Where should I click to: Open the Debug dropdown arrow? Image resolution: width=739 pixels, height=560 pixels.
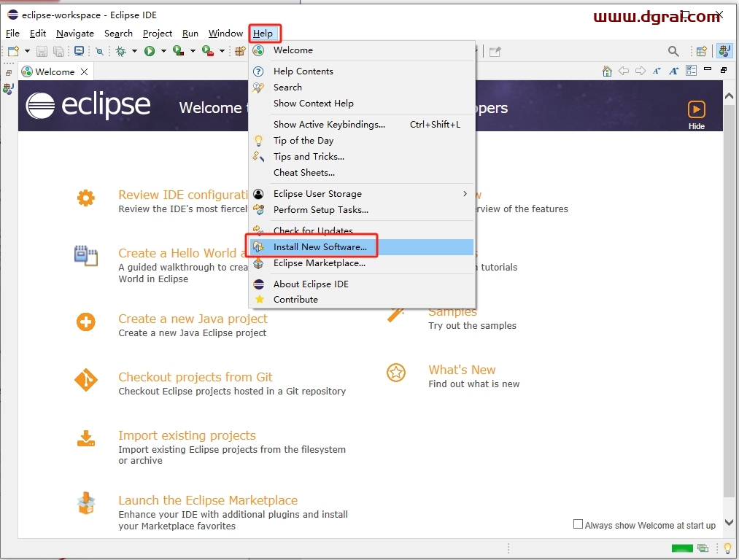pyautogui.click(x=134, y=51)
